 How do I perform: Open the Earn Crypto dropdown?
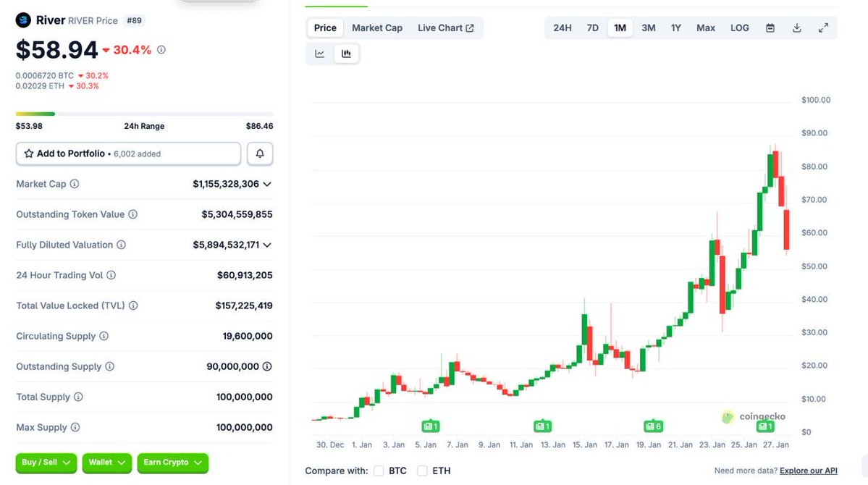click(172, 463)
